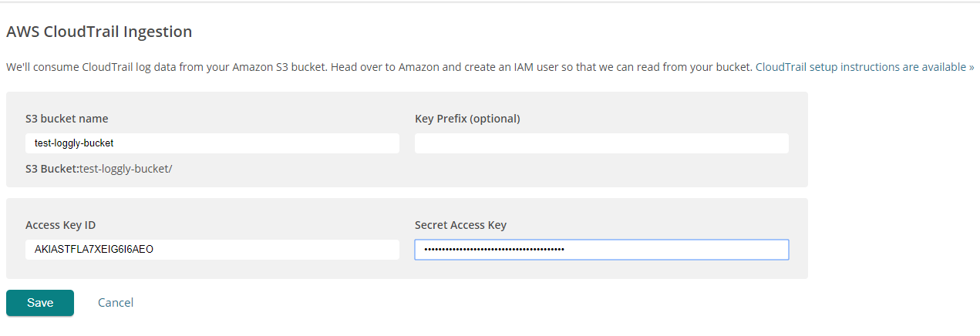
Task: Click the "test-loggly-bucket/" path text below the field
Action: pyautogui.click(x=126, y=168)
